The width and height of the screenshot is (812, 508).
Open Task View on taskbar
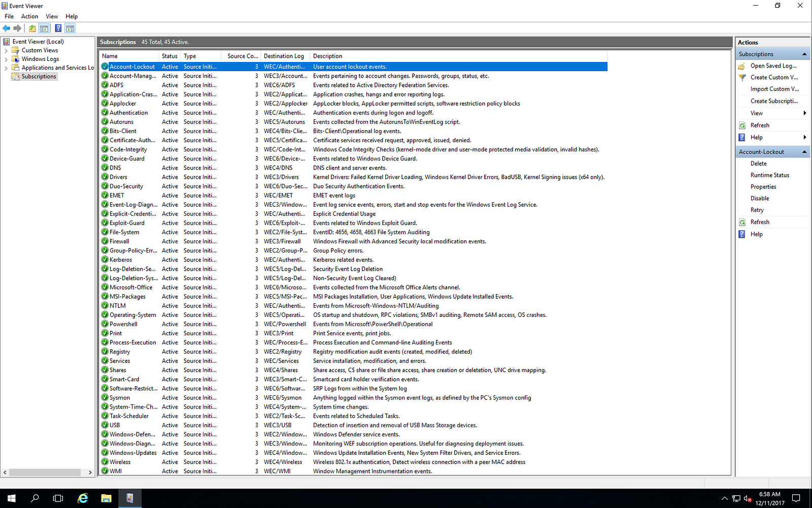pyautogui.click(x=58, y=498)
